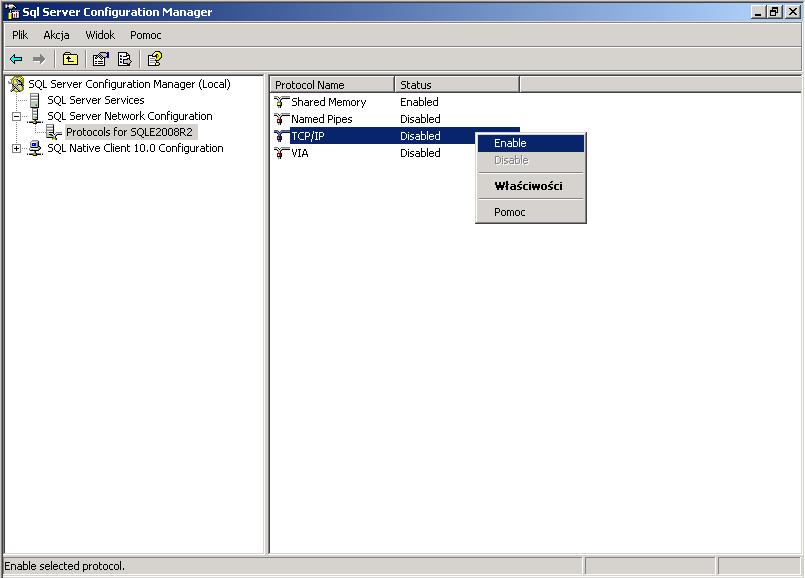Click the Export list toolbar icon
The height and width of the screenshot is (578, 805).
[125, 60]
